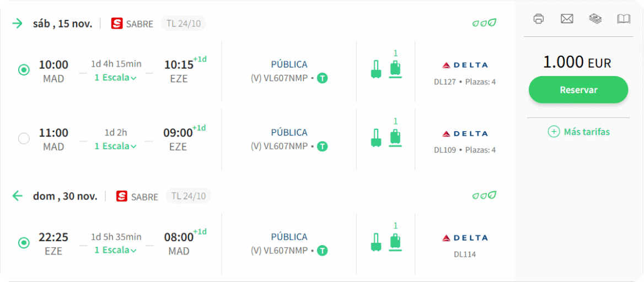Click the green leaves icon on return header
This screenshot has height=282, width=644.
(x=484, y=196)
